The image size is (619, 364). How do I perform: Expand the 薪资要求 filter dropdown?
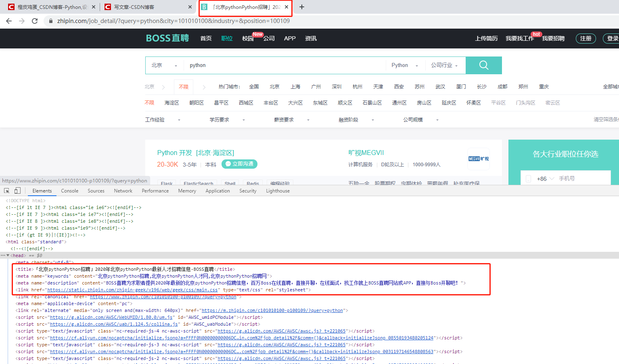[x=292, y=120]
